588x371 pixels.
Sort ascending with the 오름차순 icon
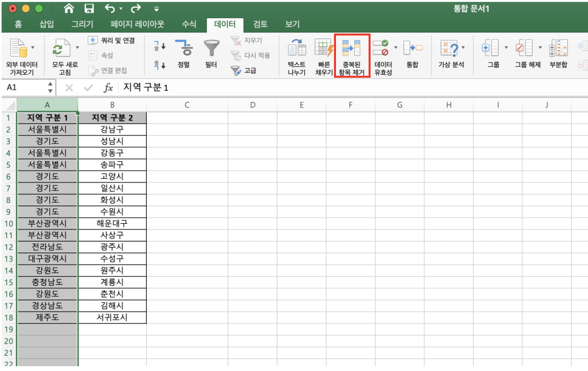coord(159,46)
